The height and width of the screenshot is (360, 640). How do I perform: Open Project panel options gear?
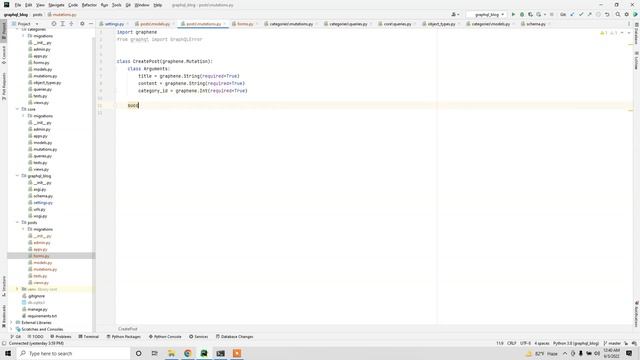[x=82, y=24]
